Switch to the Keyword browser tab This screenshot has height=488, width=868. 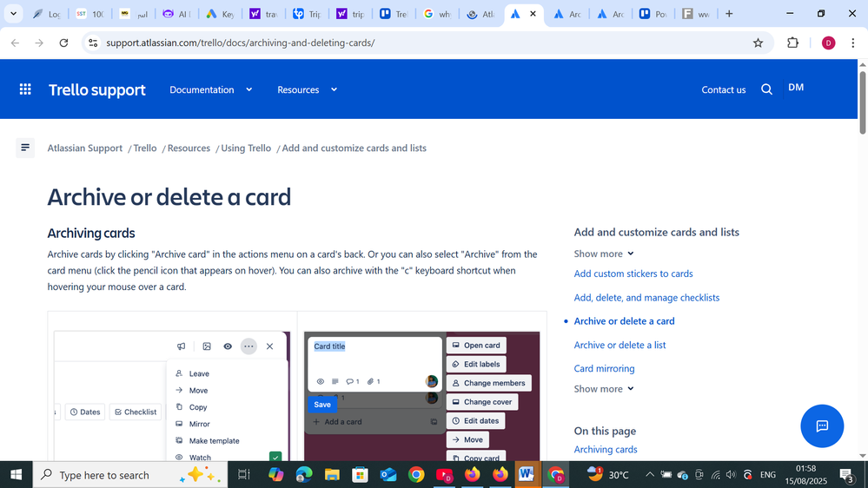pos(221,14)
